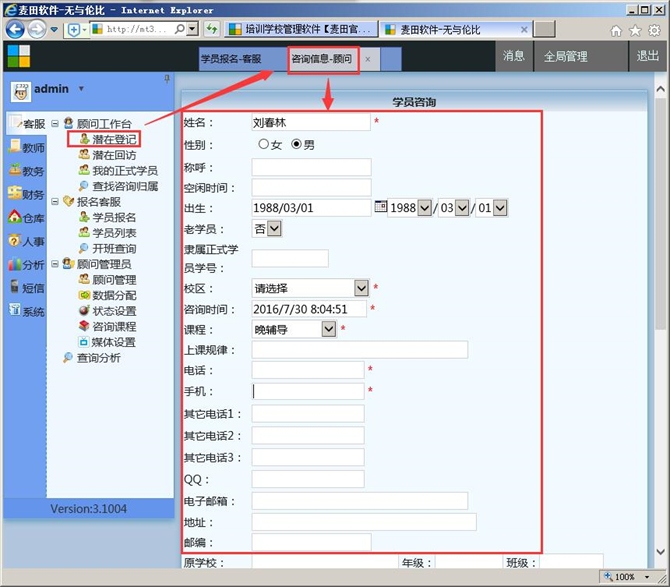The height and width of the screenshot is (587, 670).
Task: Open the 仓库 sidebar module
Action: pos(27,218)
